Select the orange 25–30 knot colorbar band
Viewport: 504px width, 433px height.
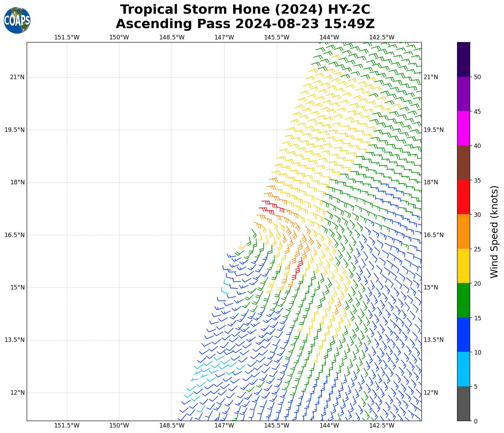point(464,231)
